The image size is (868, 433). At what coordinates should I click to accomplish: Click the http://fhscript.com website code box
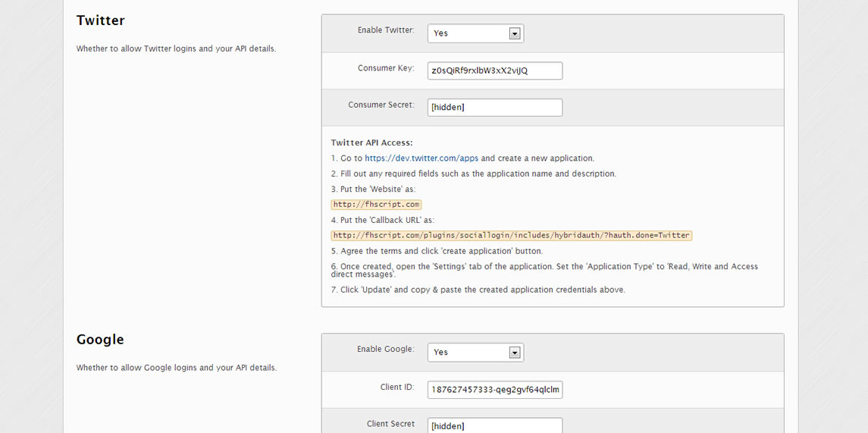[377, 204]
